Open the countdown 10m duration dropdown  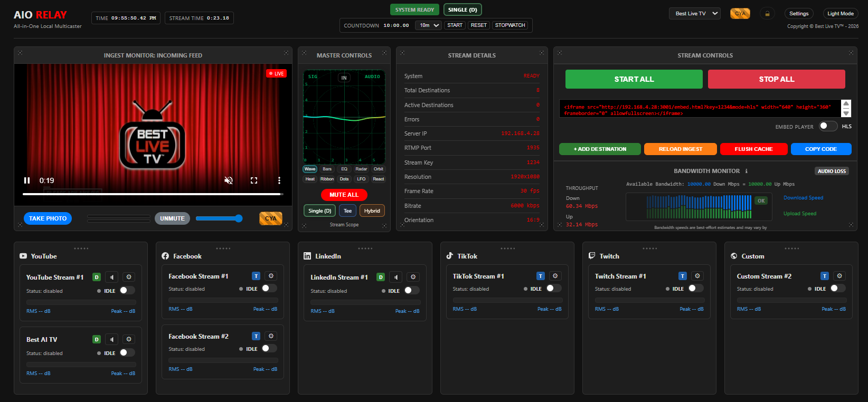pyautogui.click(x=428, y=25)
